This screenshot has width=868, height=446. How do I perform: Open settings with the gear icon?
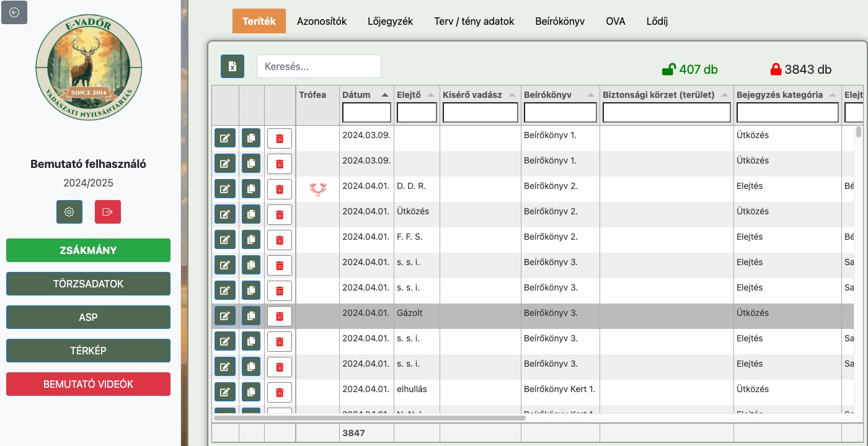[x=69, y=212]
